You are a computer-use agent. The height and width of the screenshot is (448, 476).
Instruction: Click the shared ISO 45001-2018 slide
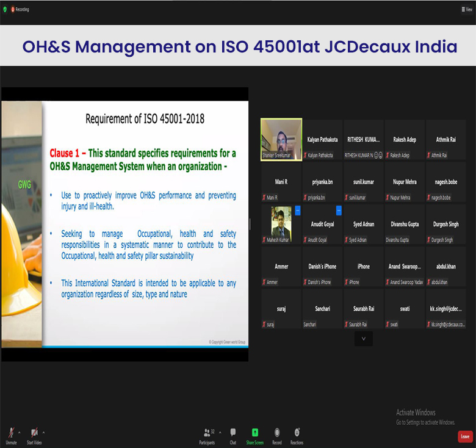124,224
